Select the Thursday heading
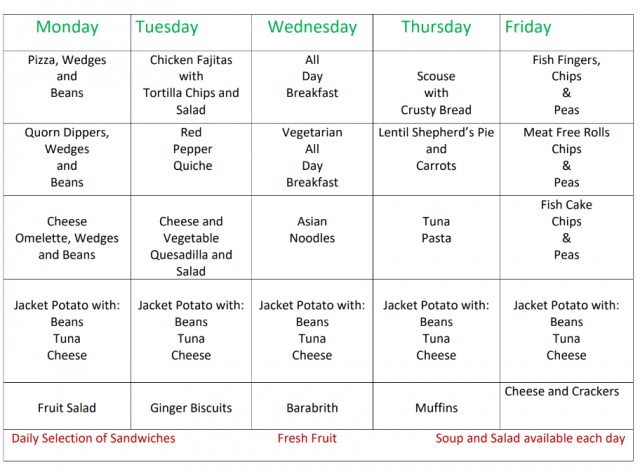 (436, 27)
